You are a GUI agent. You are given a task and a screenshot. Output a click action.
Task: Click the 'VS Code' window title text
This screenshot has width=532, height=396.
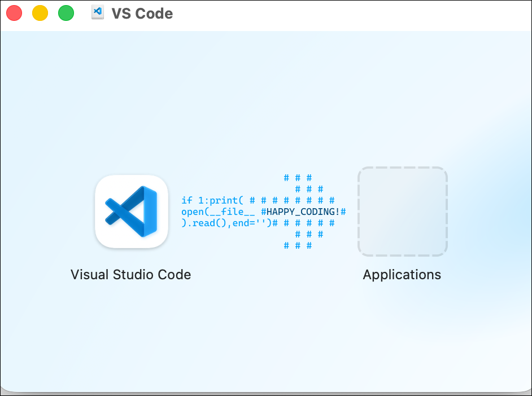coord(142,14)
